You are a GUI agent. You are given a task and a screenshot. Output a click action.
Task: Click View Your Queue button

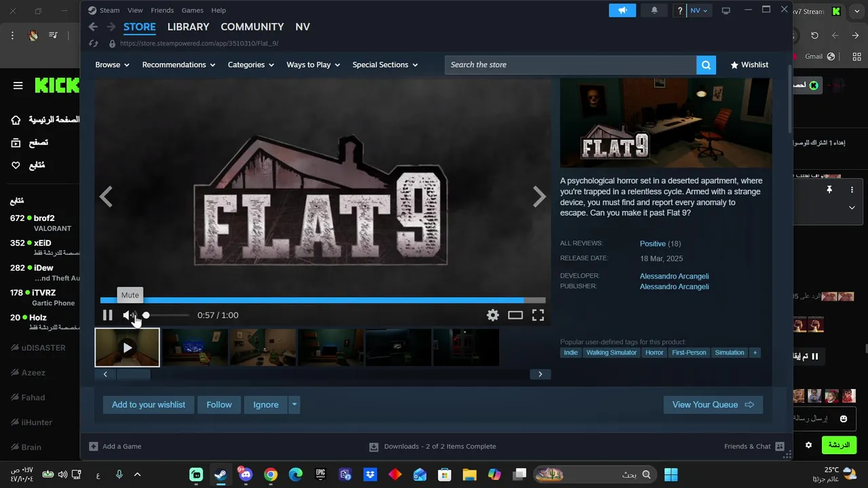tap(713, 405)
